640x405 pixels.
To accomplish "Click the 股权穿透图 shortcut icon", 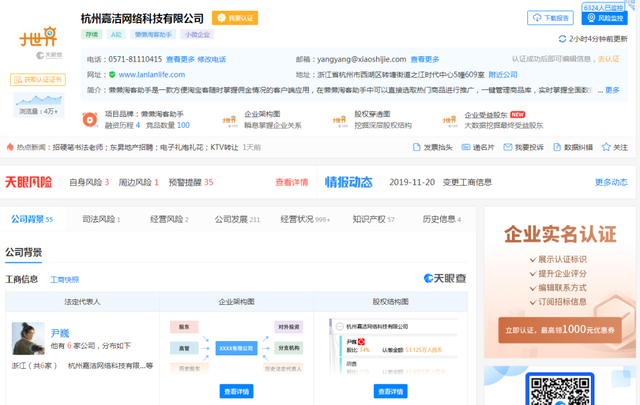I will 339,120.
